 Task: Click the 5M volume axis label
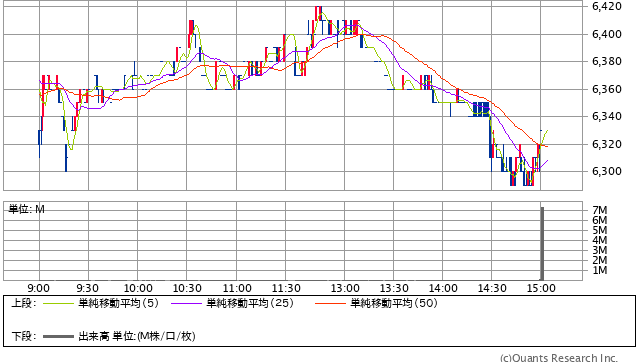coord(600,230)
